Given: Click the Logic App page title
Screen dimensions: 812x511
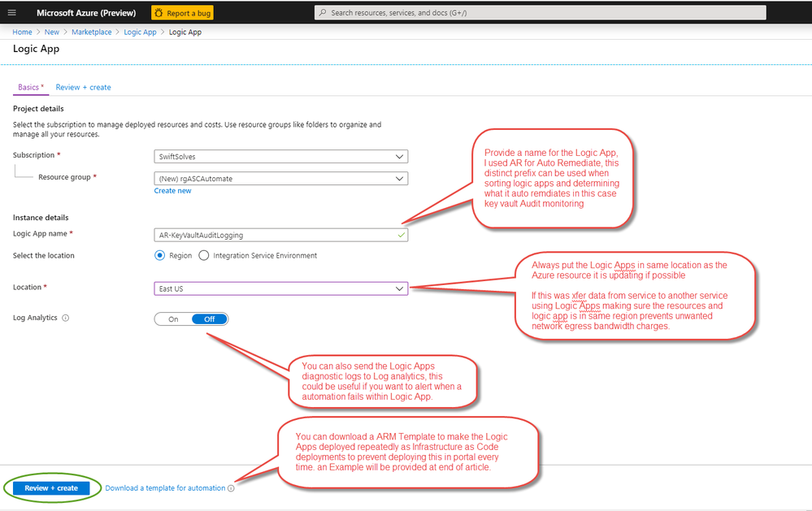Looking at the screenshot, I should [x=37, y=49].
